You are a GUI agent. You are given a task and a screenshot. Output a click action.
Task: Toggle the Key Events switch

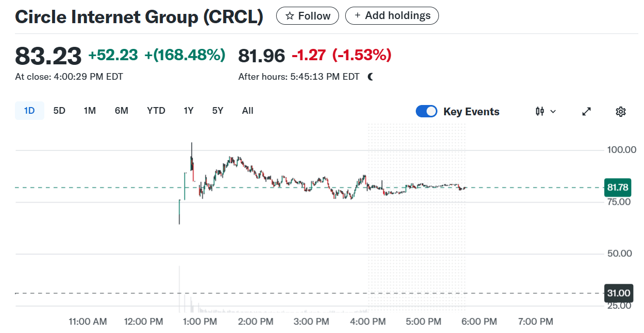click(x=427, y=111)
